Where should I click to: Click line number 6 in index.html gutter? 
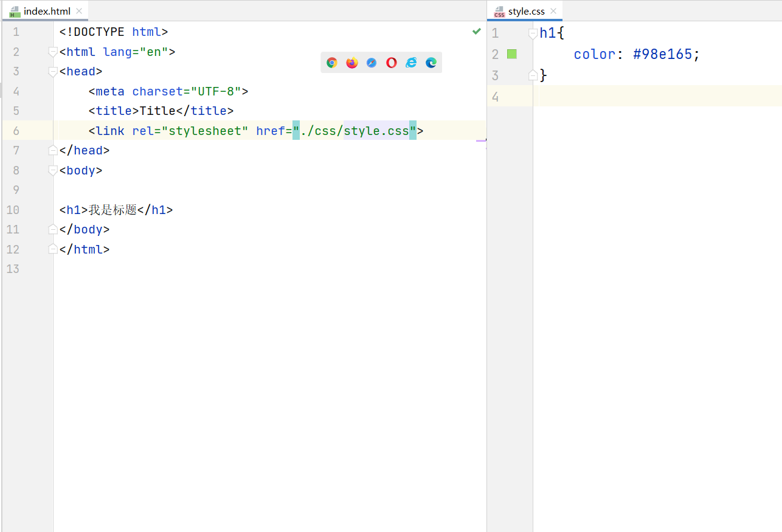coord(16,131)
